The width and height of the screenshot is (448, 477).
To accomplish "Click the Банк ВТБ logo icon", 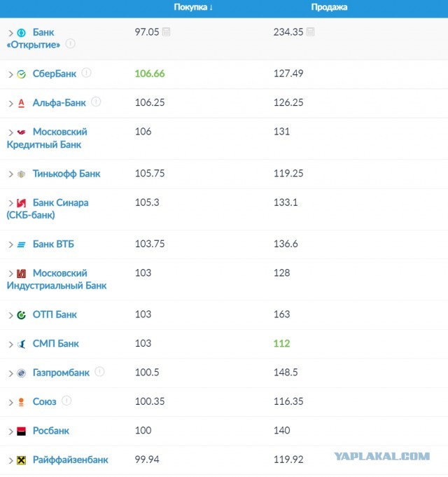I will pyautogui.click(x=21, y=244).
